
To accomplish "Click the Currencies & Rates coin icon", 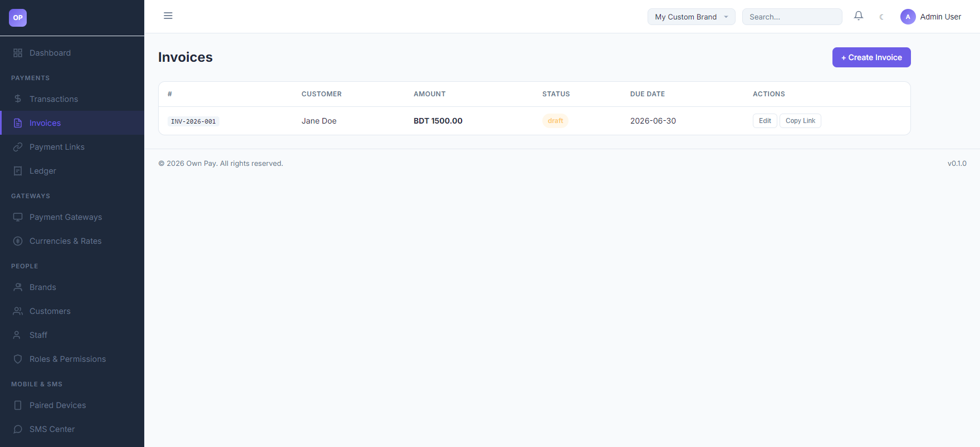I will (18, 241).
